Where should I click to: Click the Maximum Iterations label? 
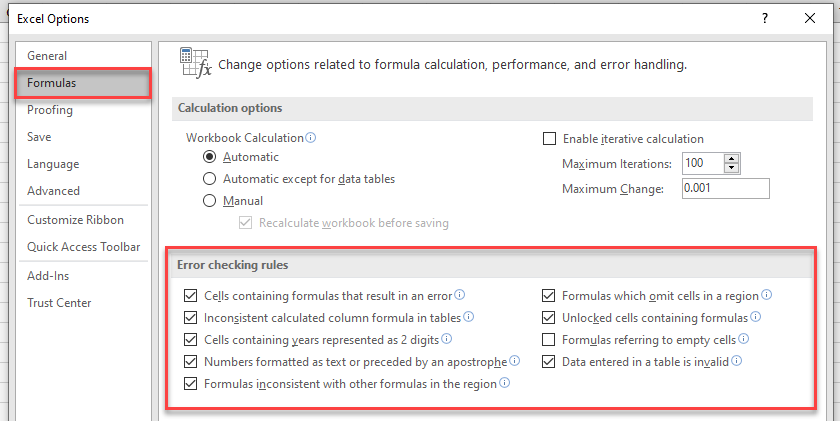(x=617, y=164)
